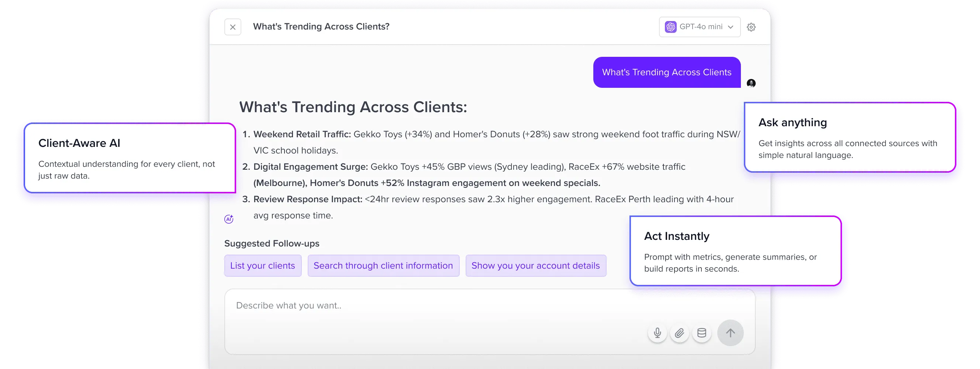
Task: Select 'Search through client information' suggestion
Action: point(383,266)
